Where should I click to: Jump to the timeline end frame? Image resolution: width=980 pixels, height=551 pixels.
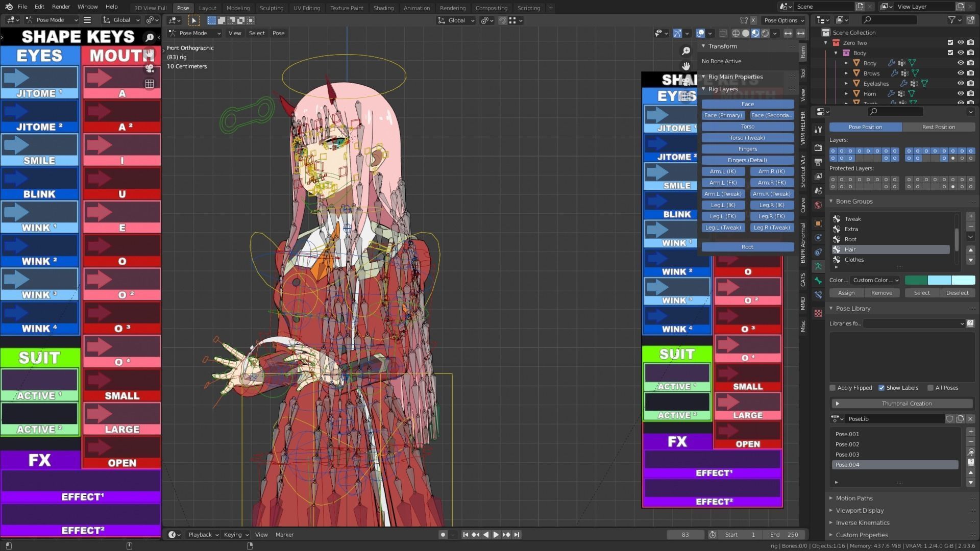(x=517, y=535)
